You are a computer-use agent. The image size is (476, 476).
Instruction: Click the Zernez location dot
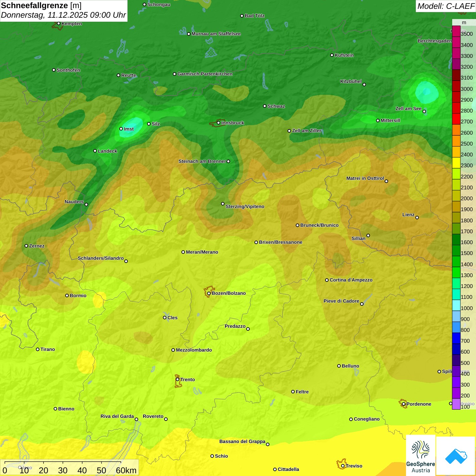26,246
